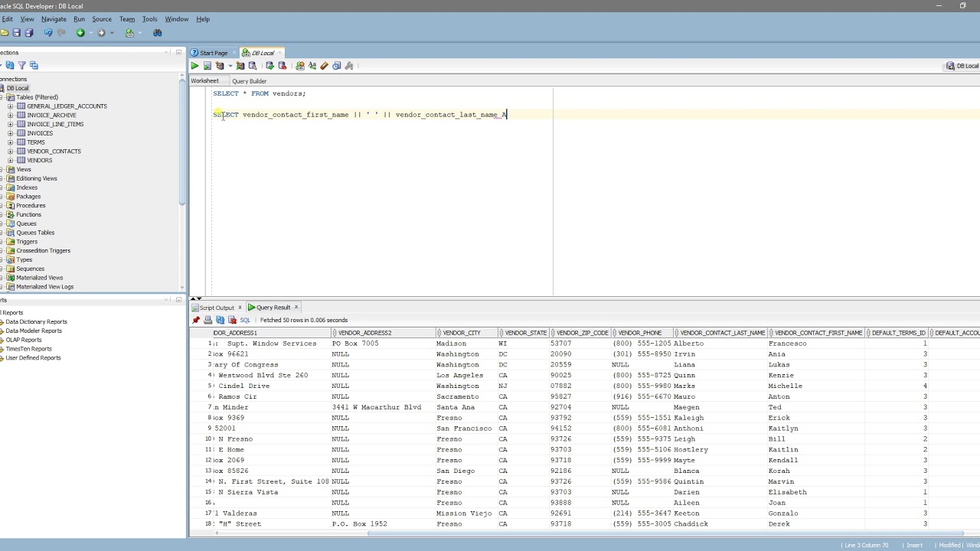
Task: Open Data Dictionary Reports in Reports panel
Action: [x=36, y=322]
